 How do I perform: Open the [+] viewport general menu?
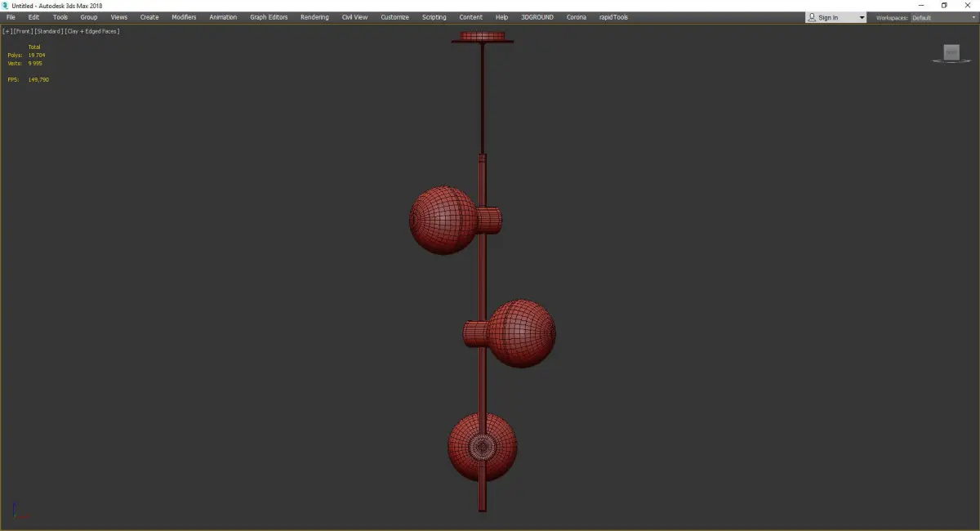tap(7, 31)
